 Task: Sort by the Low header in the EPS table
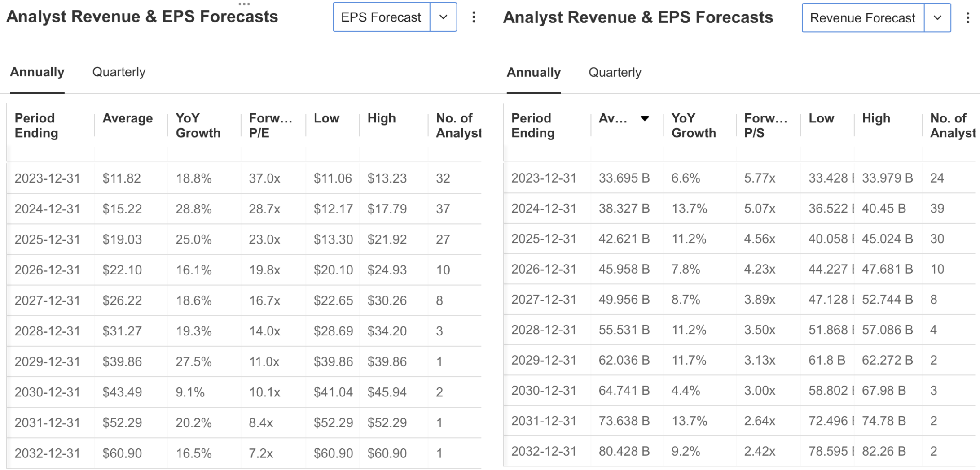tap(326, 118)
